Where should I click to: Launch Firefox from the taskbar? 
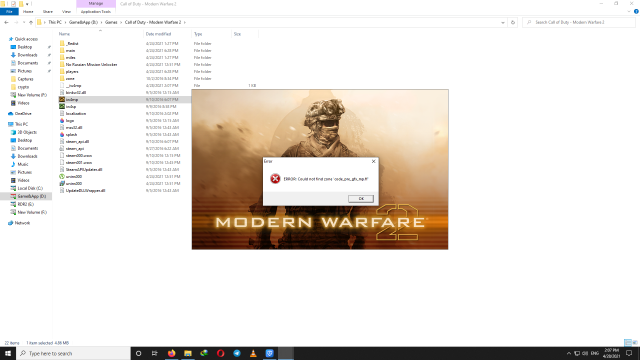click(171, 353)
